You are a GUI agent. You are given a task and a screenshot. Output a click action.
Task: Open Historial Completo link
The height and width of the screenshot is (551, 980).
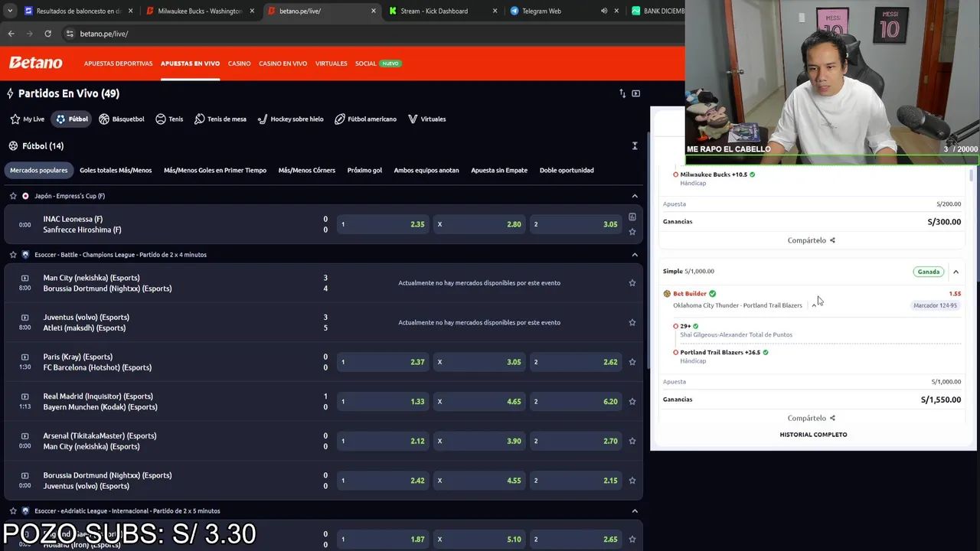(x=813, y=435)
